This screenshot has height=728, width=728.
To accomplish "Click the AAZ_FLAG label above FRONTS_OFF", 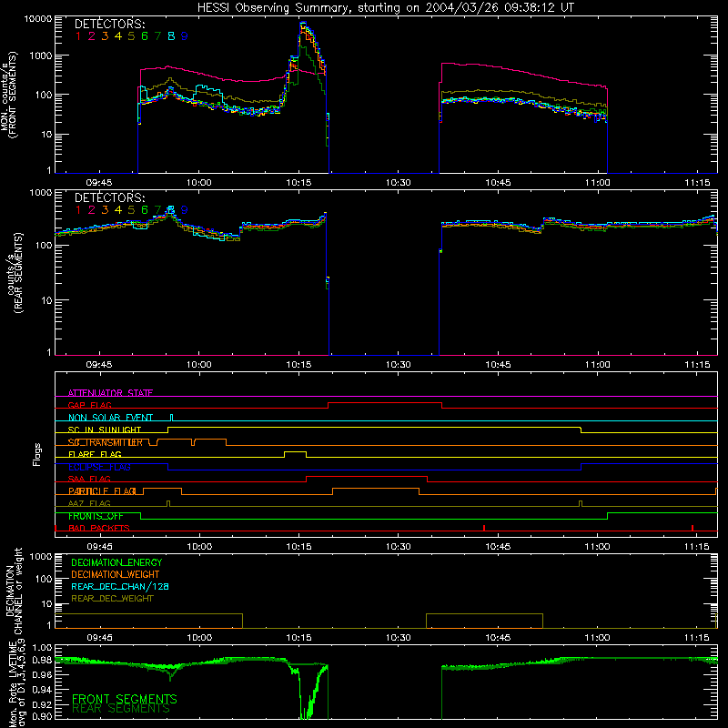I will point(89,503).
